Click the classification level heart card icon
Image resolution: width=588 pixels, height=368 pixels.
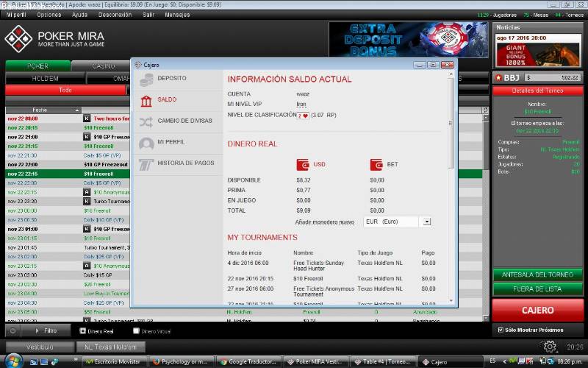303,116
